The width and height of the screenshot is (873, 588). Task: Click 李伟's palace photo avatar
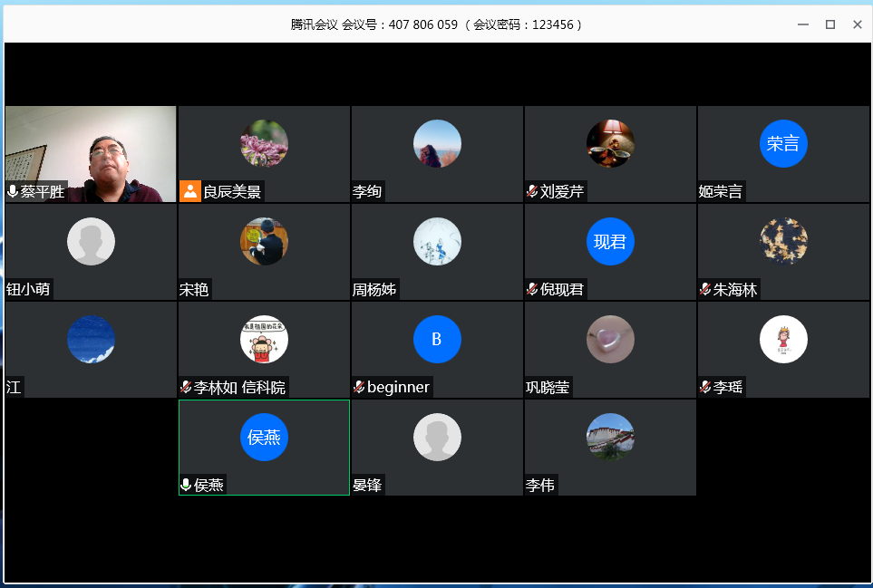click(610, 437)
